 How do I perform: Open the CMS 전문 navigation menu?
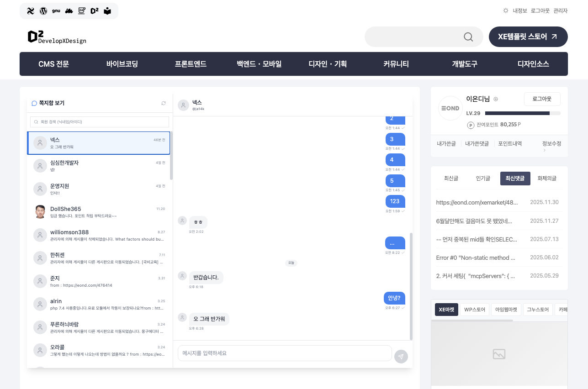point(53,64)
